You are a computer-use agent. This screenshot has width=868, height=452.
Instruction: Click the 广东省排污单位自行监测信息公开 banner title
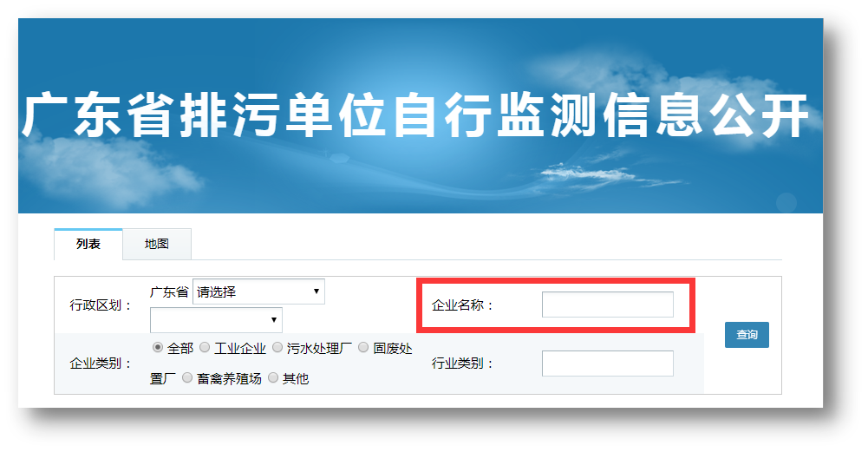416,115
